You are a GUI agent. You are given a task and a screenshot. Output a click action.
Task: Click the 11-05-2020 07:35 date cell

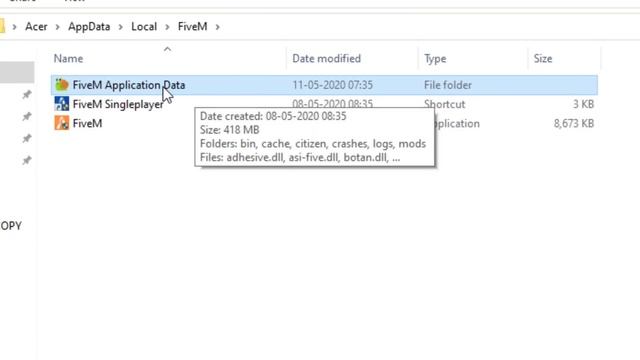point(332,85)
